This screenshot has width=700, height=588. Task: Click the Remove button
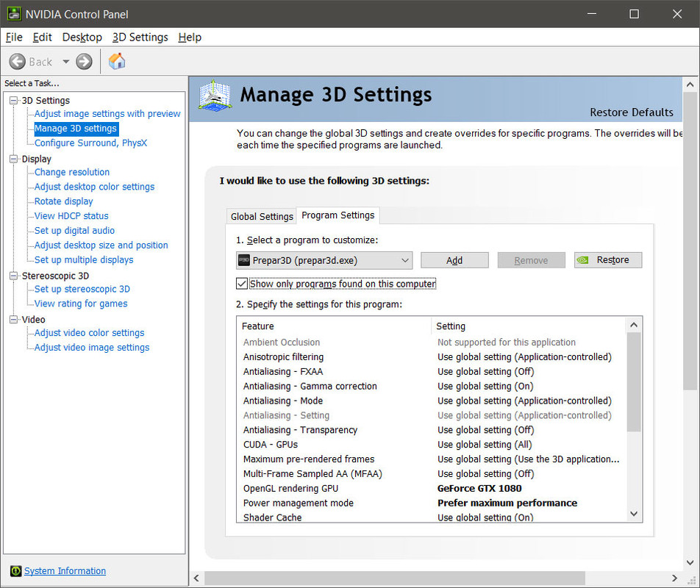point(531,260)
